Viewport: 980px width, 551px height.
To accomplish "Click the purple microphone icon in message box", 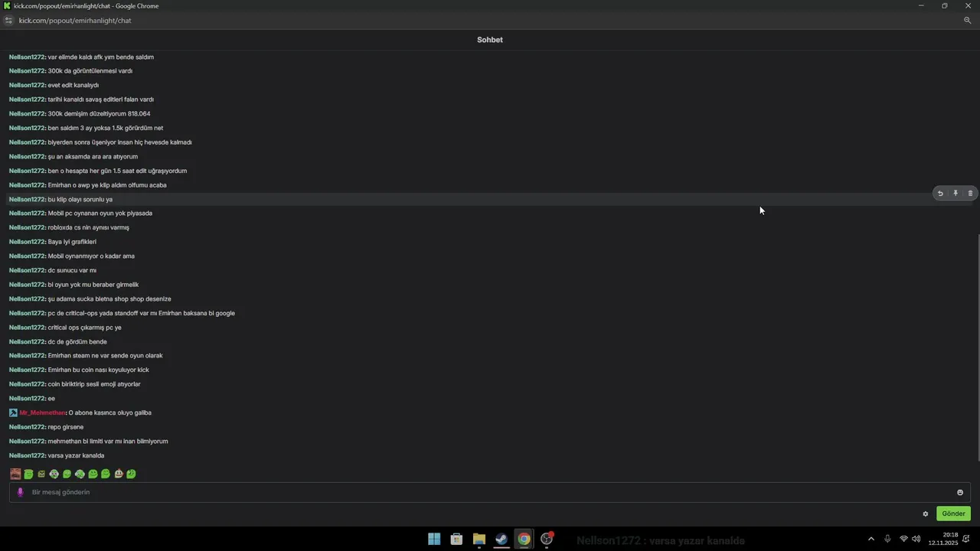I will coord(21,492).
